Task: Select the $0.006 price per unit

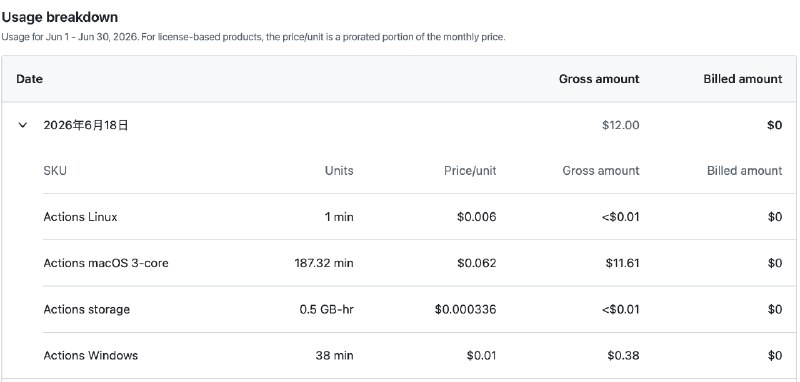Action: click(477, 217)
